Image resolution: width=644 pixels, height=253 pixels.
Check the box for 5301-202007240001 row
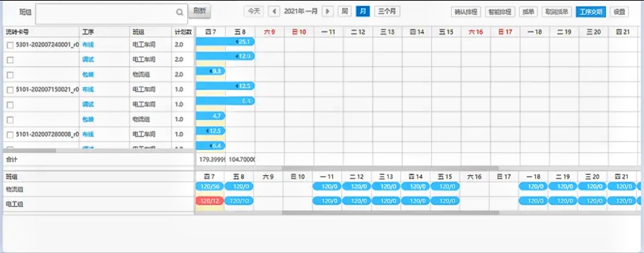tap(11, 45)
